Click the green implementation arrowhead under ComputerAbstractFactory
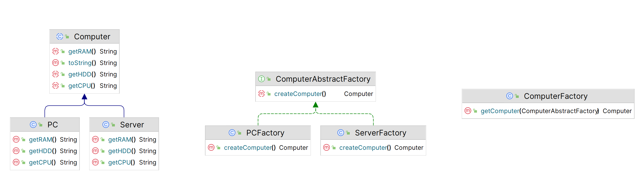Image resolution: width=644 pixels, height=180 pixels. (316, 105)
